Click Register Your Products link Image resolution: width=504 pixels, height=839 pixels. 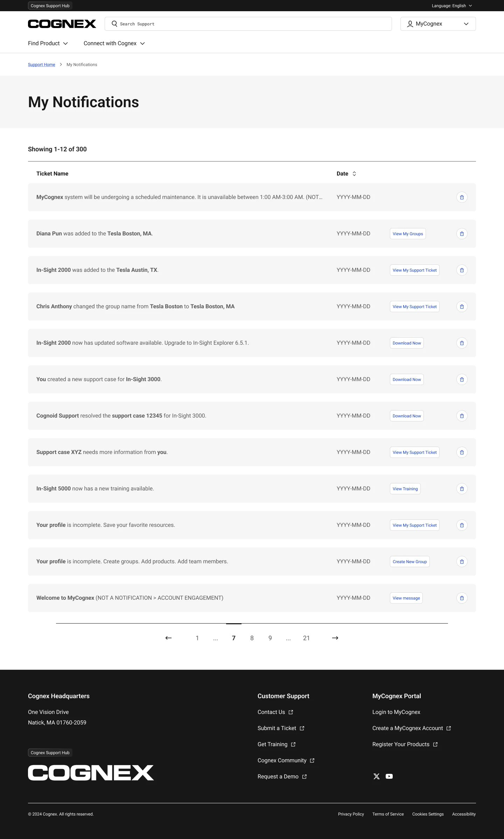click(x=405, y=744)
